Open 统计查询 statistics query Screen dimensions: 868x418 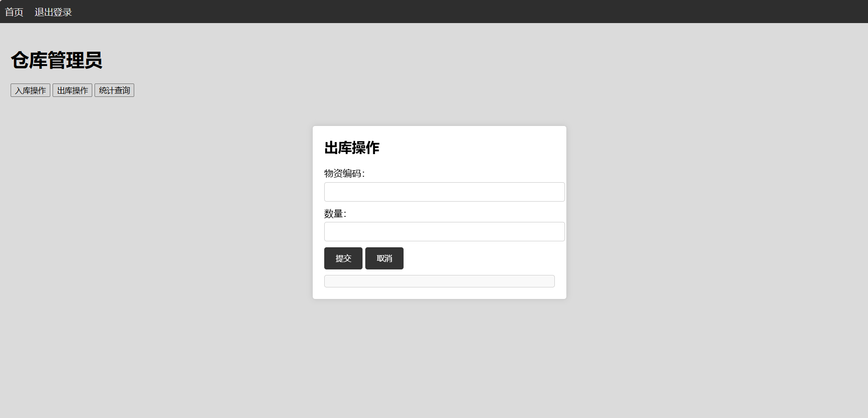114,90
